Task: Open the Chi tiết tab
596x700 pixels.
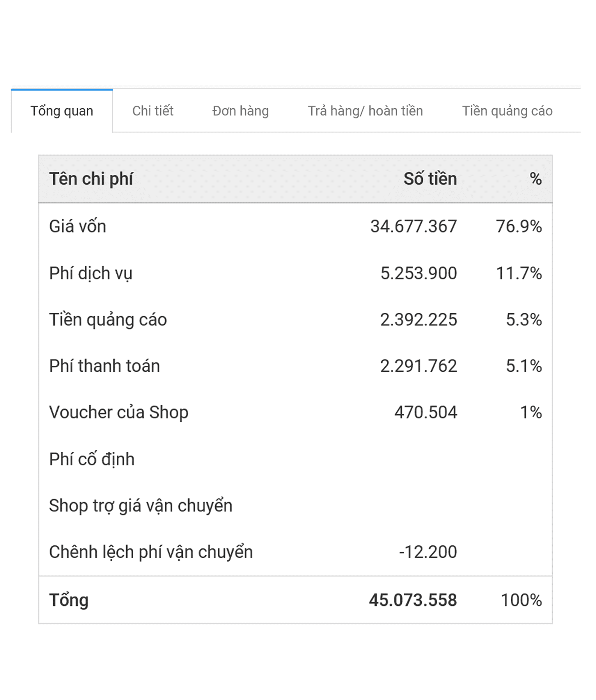Action: tap(153, 111)
